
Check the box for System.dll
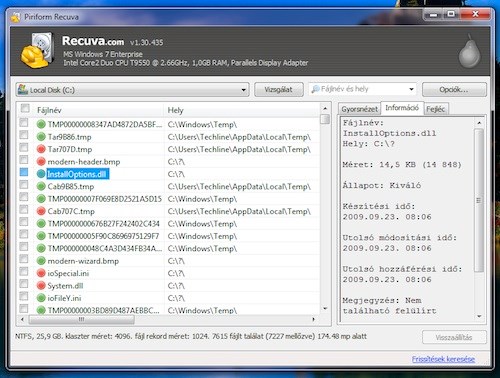[24, 284]
